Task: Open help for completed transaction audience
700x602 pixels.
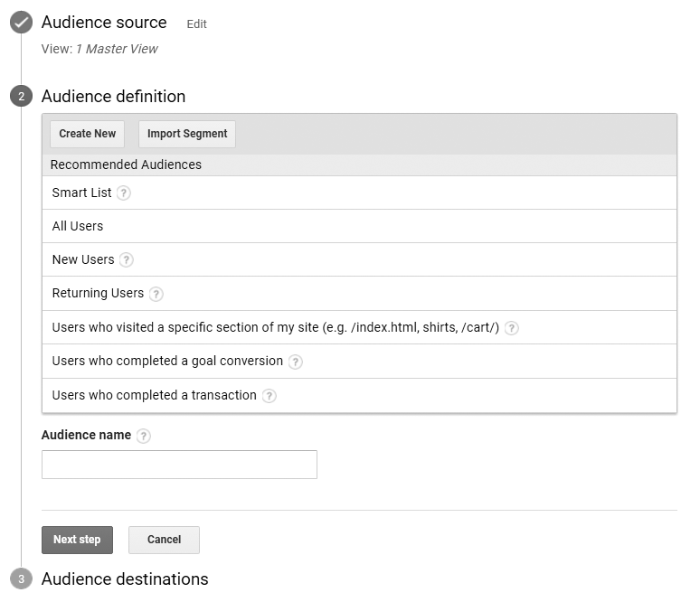Action: 269,396
